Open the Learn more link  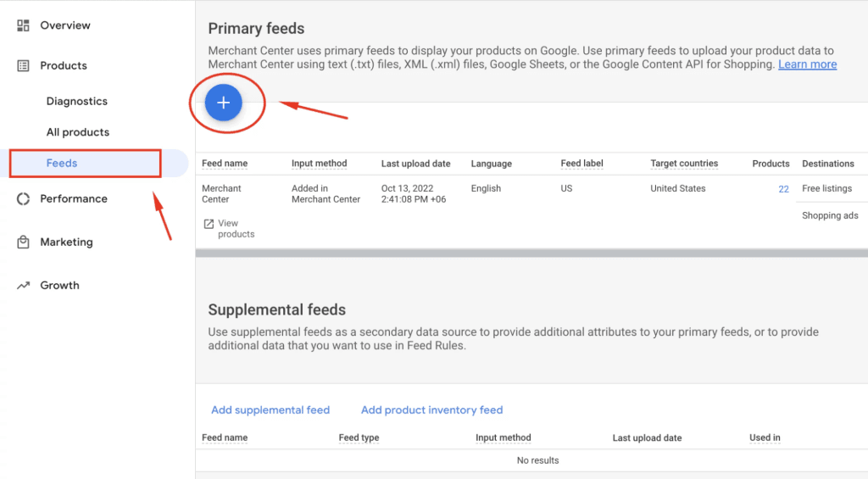(807, 64)
